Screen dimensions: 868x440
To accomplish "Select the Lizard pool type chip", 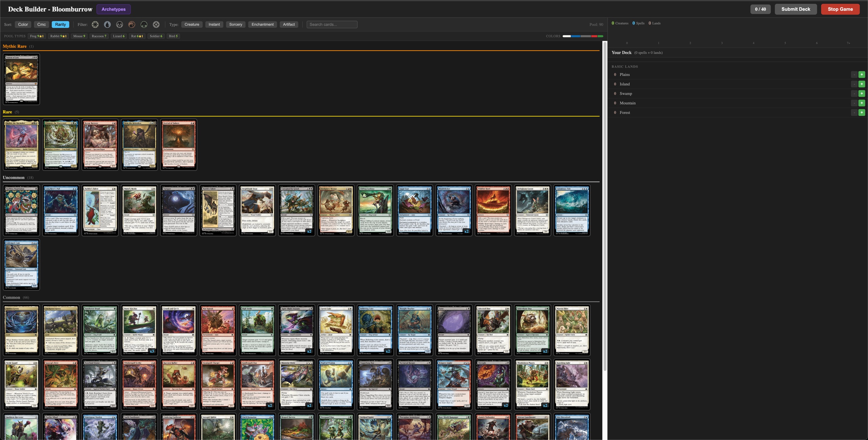I will pyautogui.click(x=119, y=36).
